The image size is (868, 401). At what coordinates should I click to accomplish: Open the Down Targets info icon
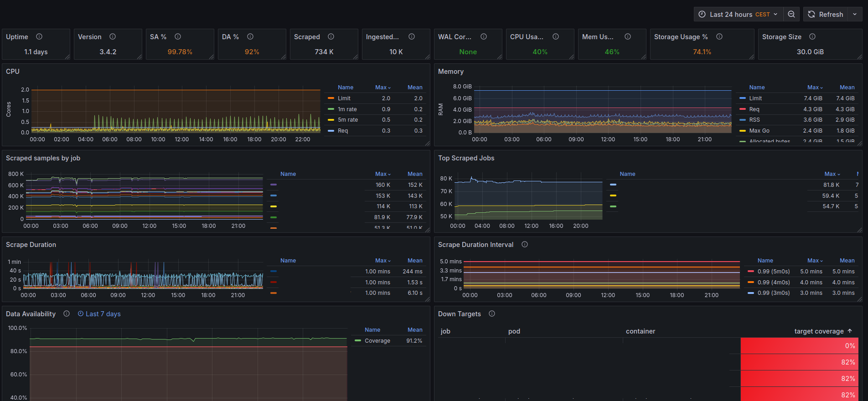tap(492, 314)
